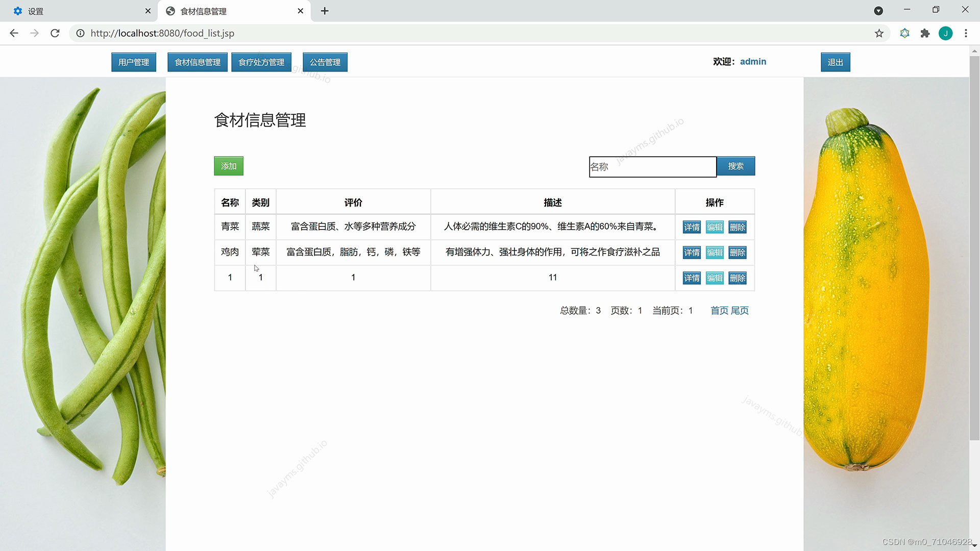Screen dimensions: 980x551
Task: Reload the current page
Action: coord(55,33)
